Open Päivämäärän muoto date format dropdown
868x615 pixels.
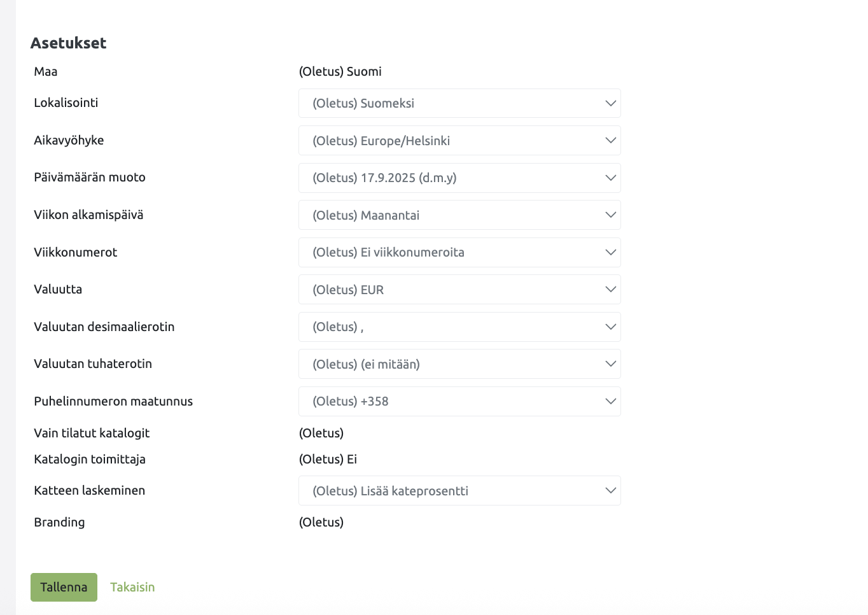[x=459, y=178]
